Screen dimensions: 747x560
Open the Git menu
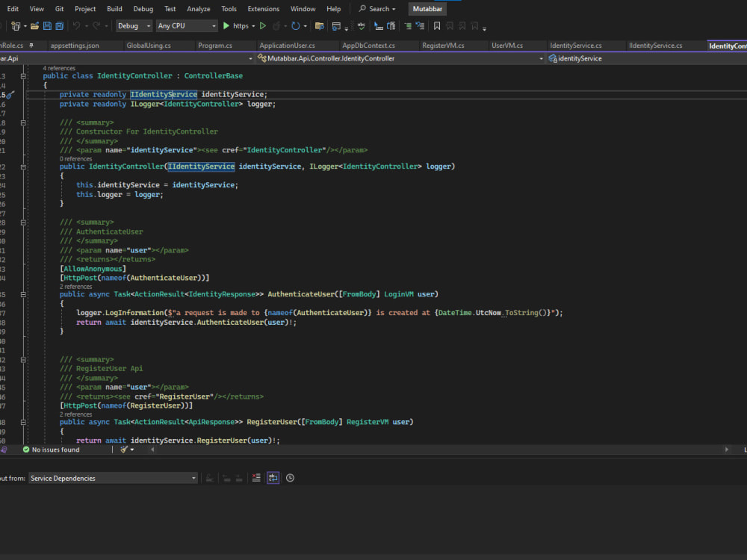pyautogui.click(x=58, y=8)
